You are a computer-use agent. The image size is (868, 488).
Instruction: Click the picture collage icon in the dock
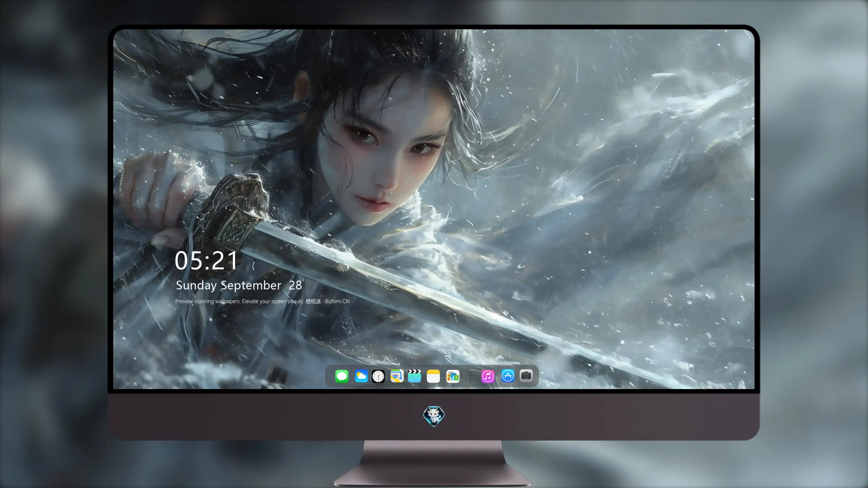[453, 376]
